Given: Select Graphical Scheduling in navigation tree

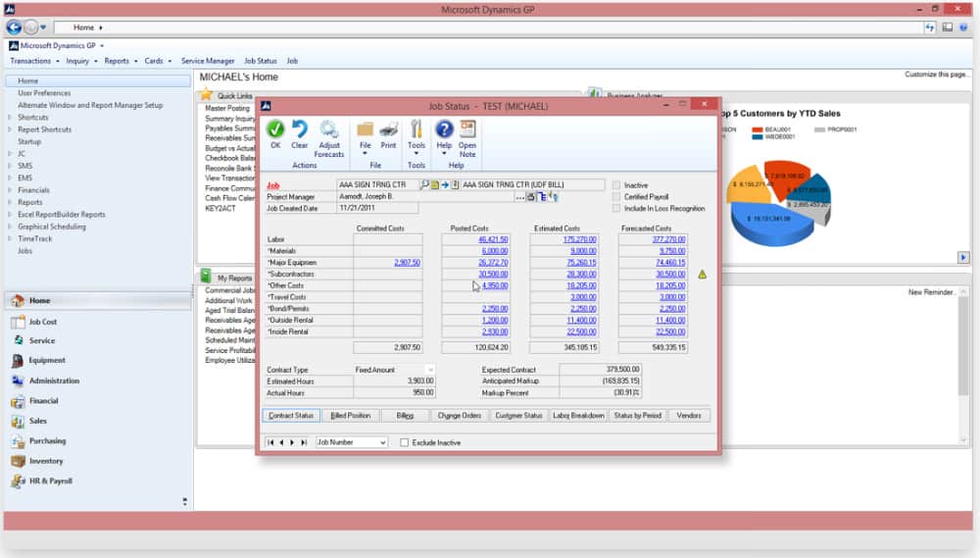Looking at the screenshot, I should [52, 227].
